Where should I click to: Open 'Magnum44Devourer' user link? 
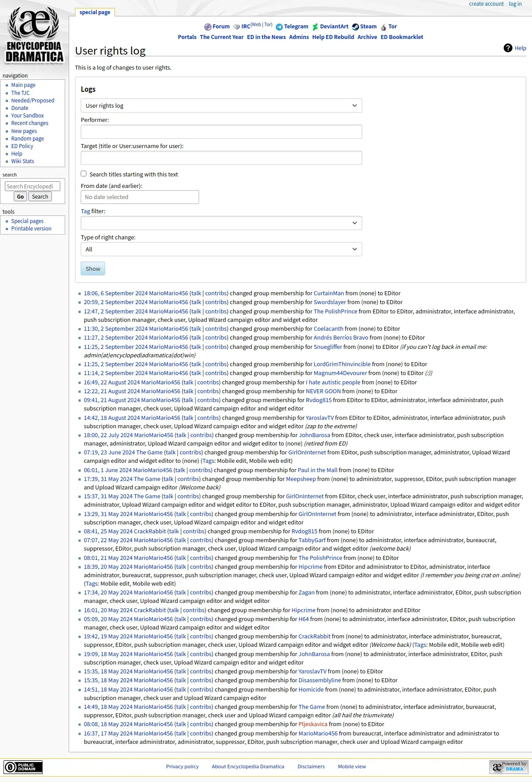point(340,373)
